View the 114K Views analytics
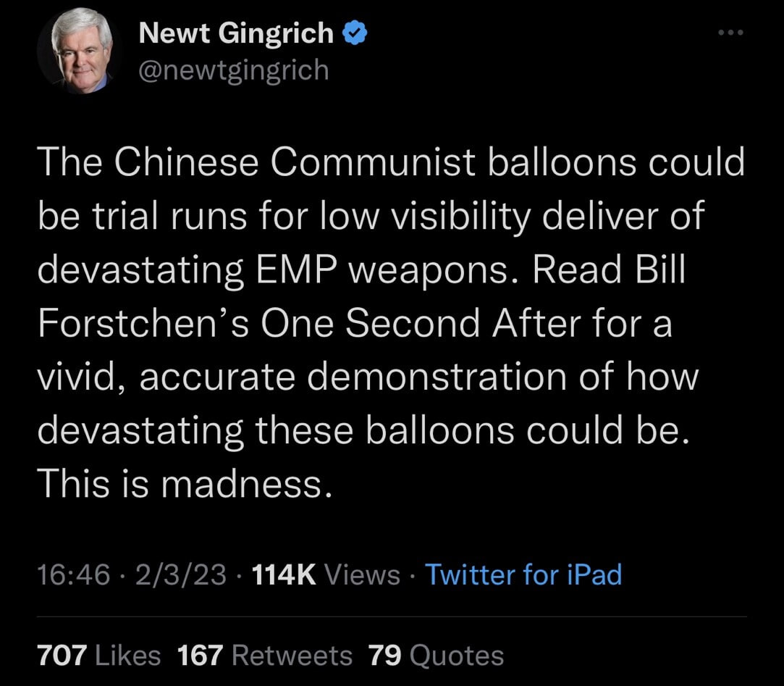The width and height of the screenshot is (784, 686). tap(325, 575)
